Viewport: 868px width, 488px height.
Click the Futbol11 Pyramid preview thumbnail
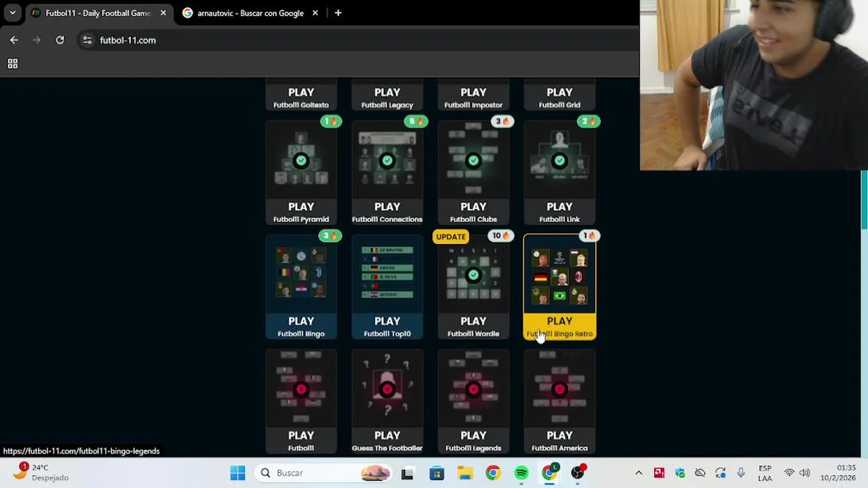pyautogui.click(x=301, y=160)
